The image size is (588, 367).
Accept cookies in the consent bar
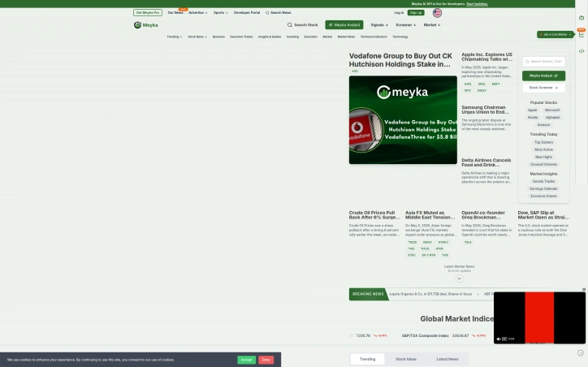246,360
